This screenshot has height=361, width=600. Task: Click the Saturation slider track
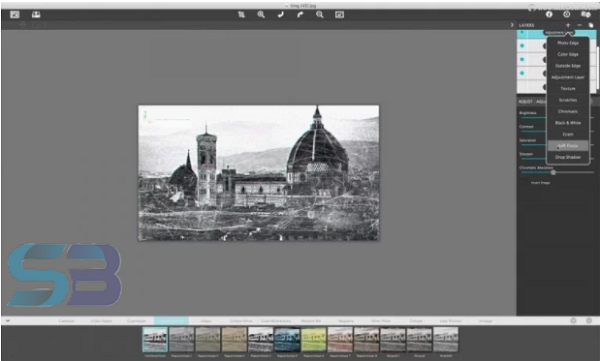533,145
